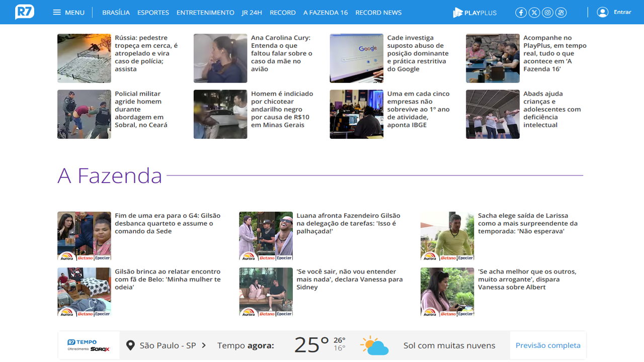644x362 pixels.
Task: Go to the ESPORTES section
Action: [153, 13]
